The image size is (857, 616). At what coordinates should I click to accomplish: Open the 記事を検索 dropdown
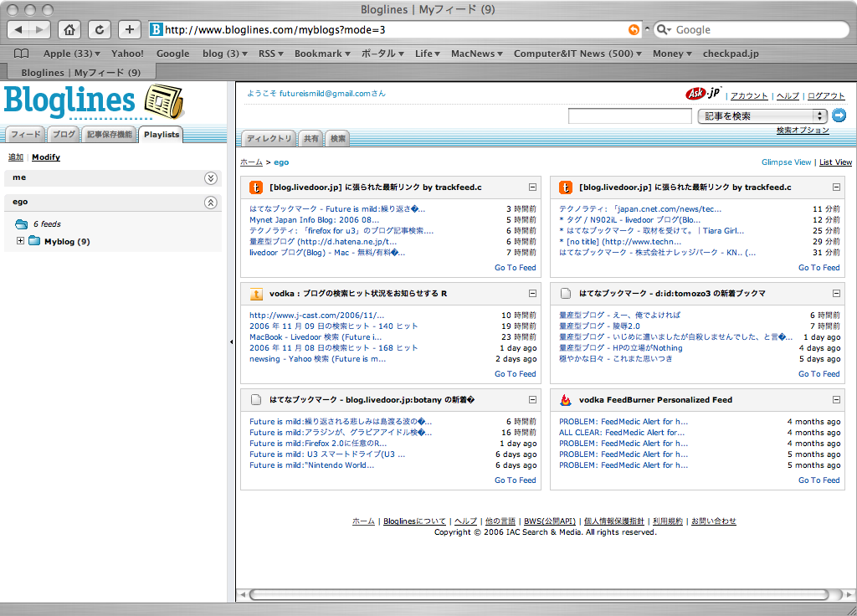762,116
